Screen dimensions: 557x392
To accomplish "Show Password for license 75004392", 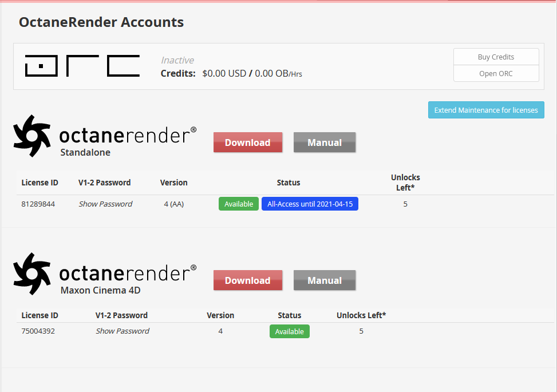I will point(122,331).
